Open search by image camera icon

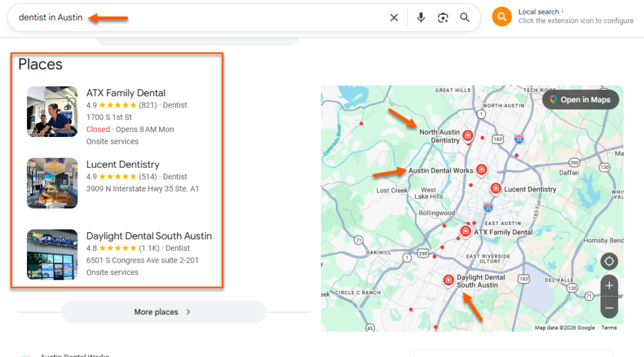pyautogui.click(x=443, y=18)
